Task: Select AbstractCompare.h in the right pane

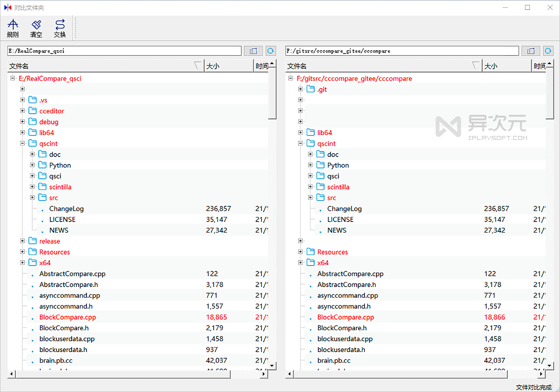Action: point(346,285)
